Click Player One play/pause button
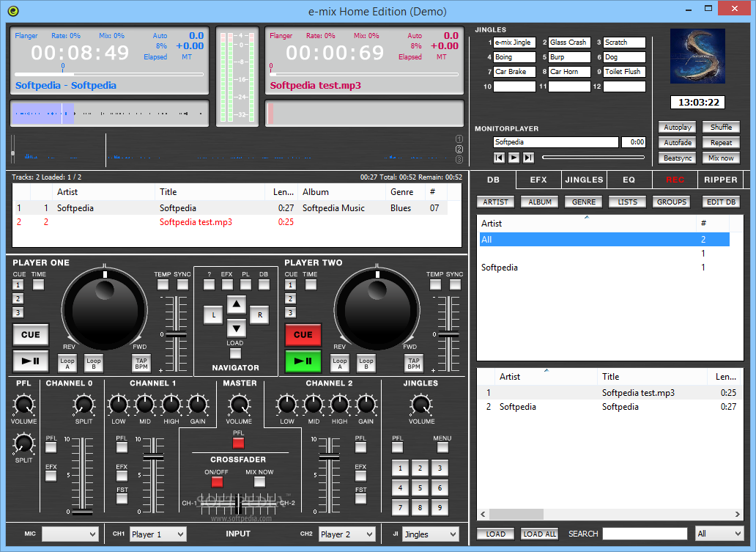 pos(30,361)
